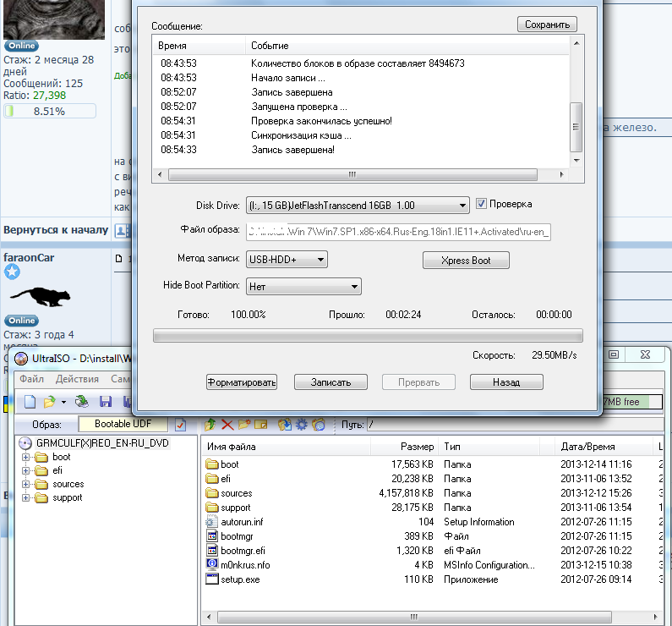Click the message log vertical scrollbar thumb

click(576, 127)
